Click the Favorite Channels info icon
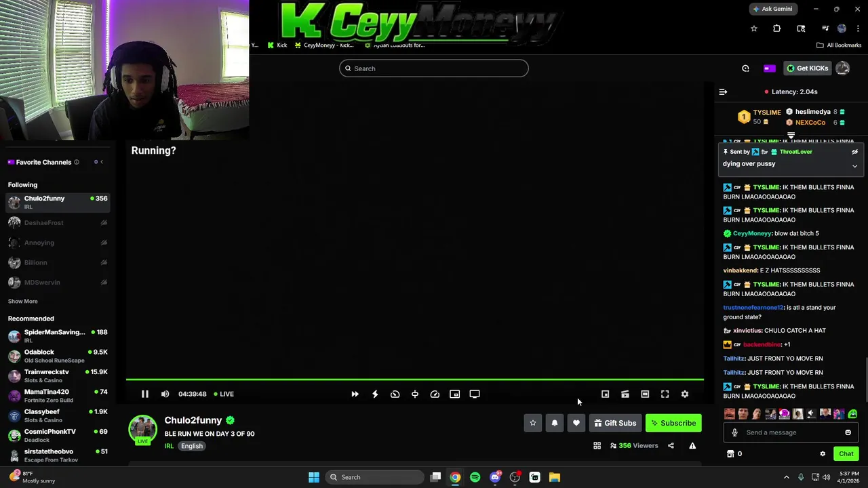The width and height of the screenshot is (868, 488). point(77,162)
